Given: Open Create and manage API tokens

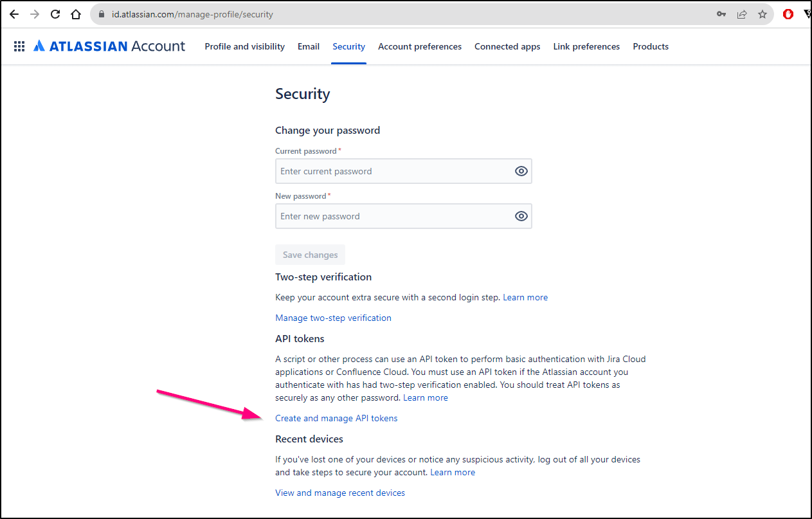Looking at the screenshot, I should (x=336, y=418).
